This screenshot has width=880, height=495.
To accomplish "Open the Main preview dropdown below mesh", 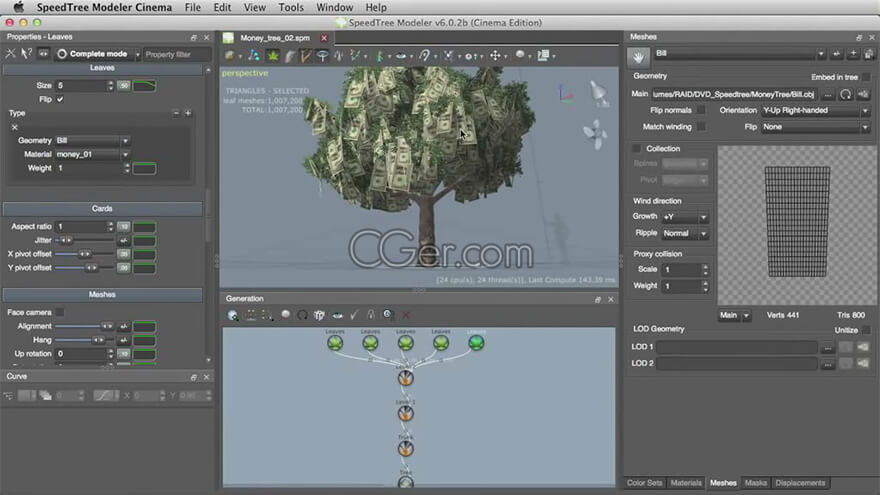I will click(x=734, y=315).
